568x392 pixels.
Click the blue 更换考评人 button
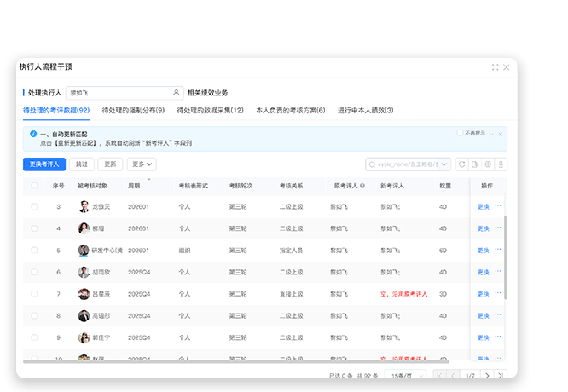click(44, 164)
